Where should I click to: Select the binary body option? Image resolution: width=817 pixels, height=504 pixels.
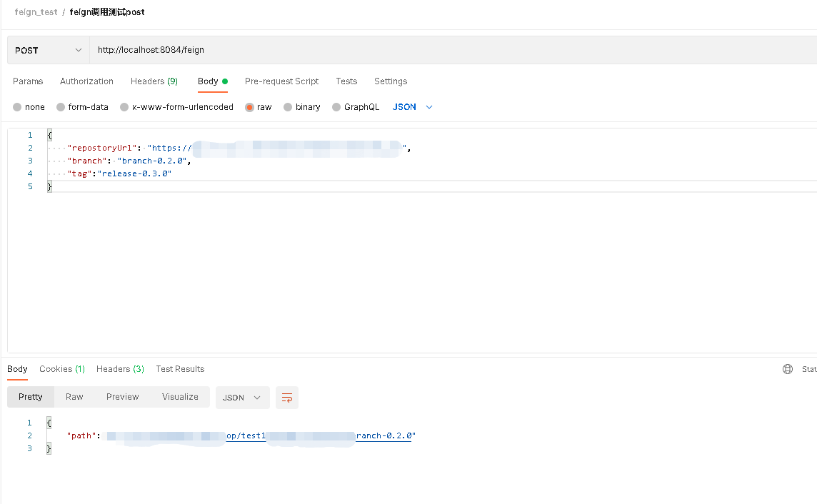pos(289,107)
